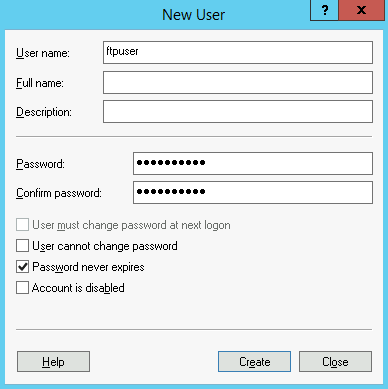Click the User name label text
Screen dimensions: 388x389
click(x=43, y=53)
